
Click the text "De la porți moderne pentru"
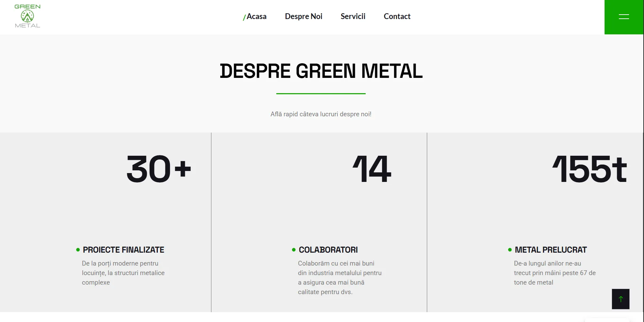120,264
